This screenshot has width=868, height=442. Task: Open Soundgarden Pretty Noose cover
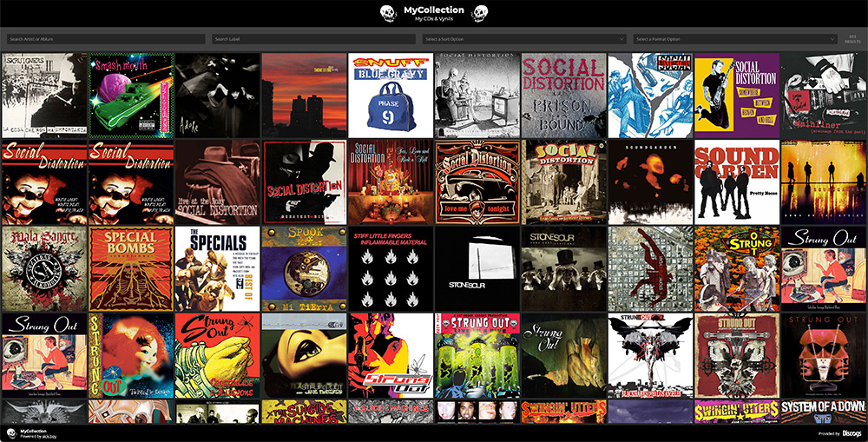737,182
